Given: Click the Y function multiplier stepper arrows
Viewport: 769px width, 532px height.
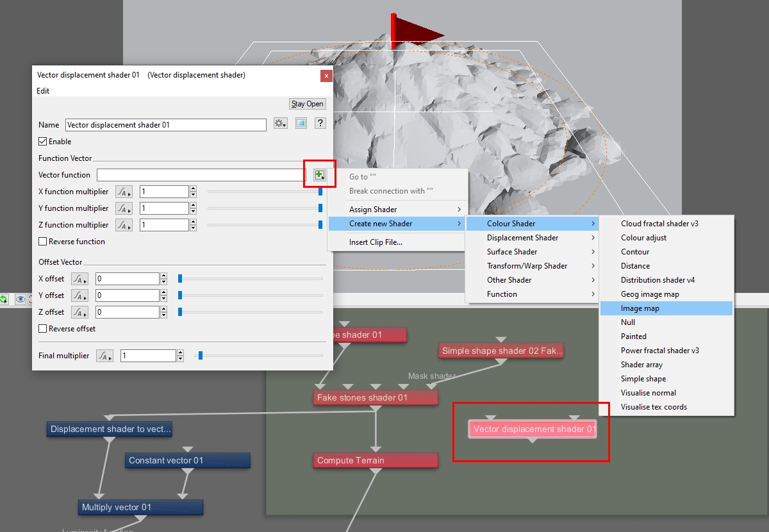Looking at the screenshot, I should pos(193,208).
